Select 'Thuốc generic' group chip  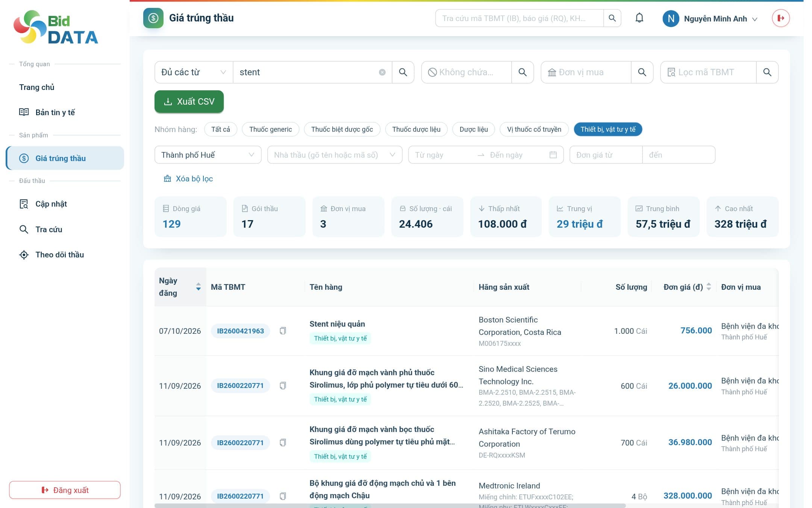click(x=271, y=129)
